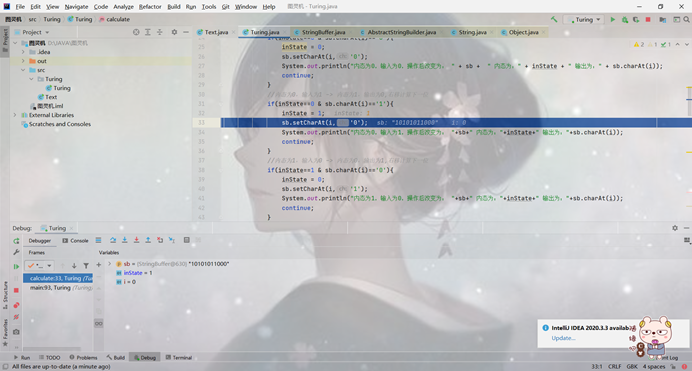692x371 pixels.
Task: Open the View Breakpoints dialog
Action: [16, 305]
